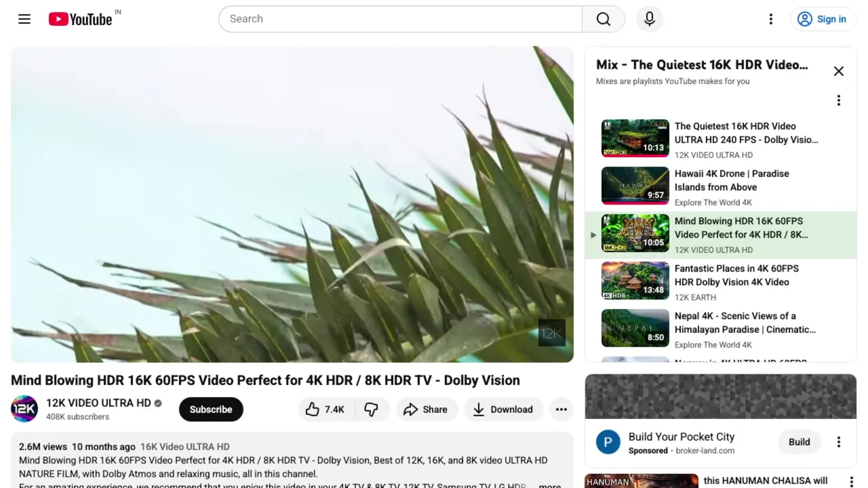Play 'The Quietest 16K HDR Video' thumbnail

[x=635, y=138]
